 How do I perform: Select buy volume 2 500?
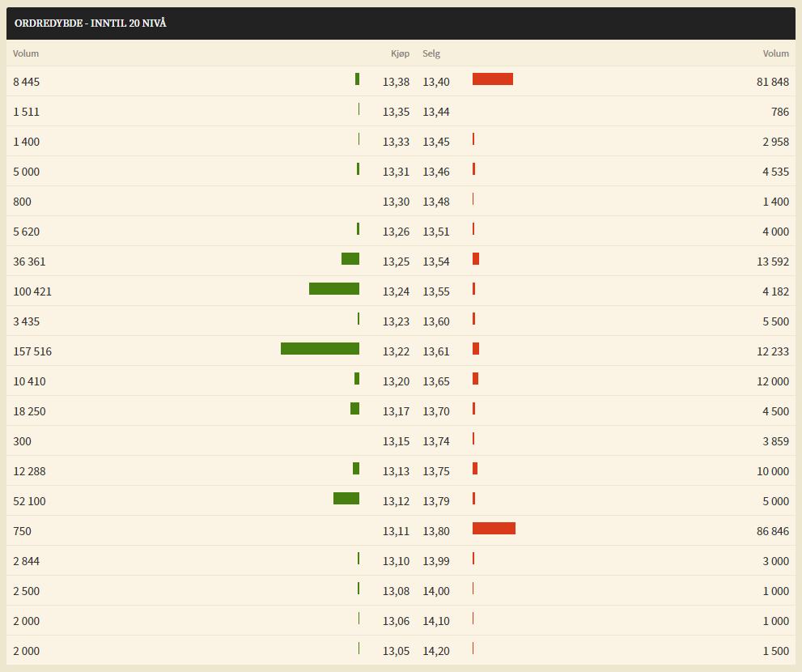pyautogui.click(x=26, y=591)
